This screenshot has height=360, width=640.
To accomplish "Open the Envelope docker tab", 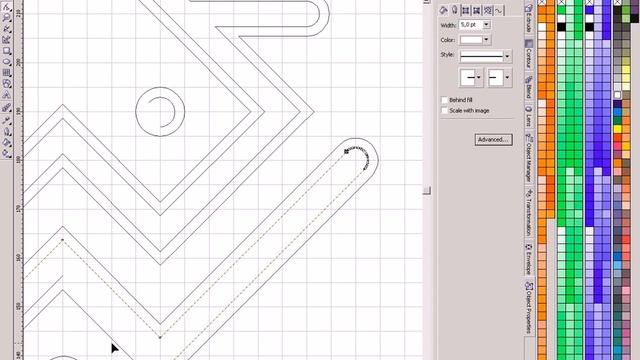I will point(529,258).
